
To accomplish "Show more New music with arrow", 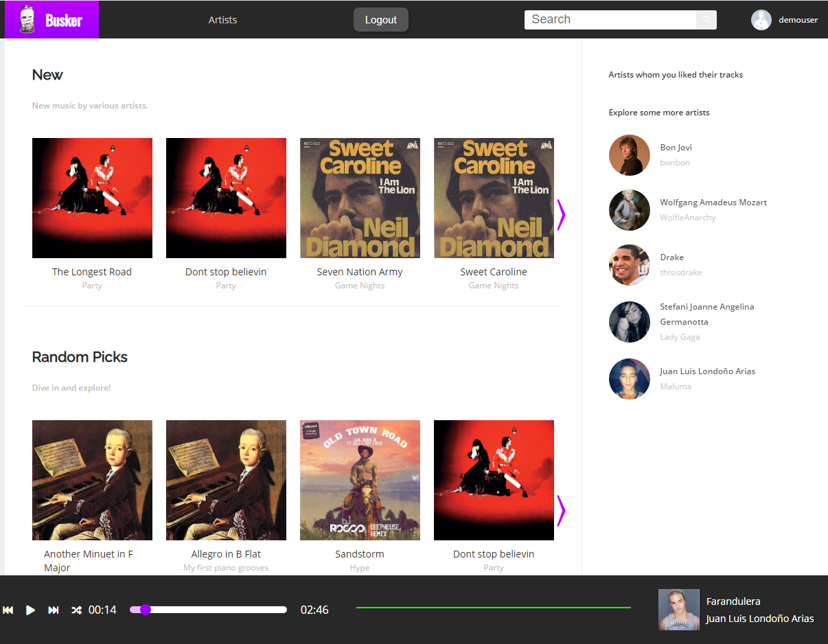I will pos(561,216).
